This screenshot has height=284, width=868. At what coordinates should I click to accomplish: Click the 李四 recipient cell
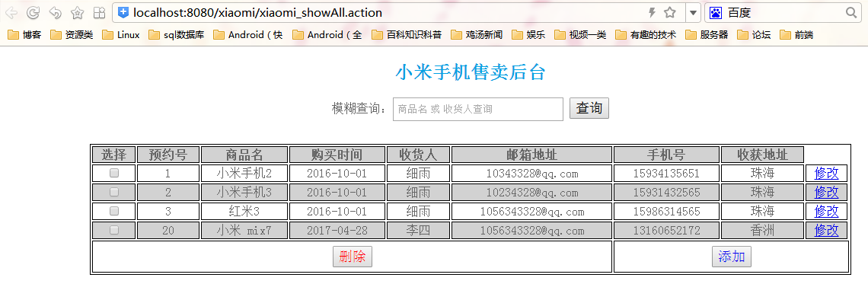click(x=418, y=230)
